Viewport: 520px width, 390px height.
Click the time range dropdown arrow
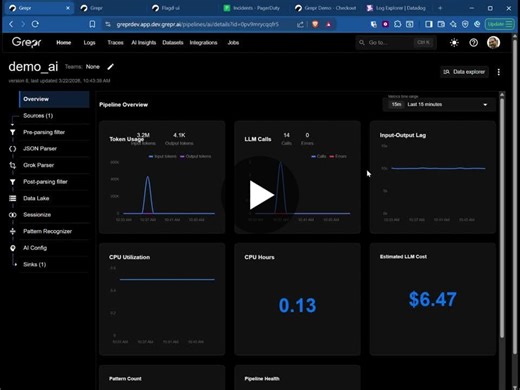coord(485,105)
